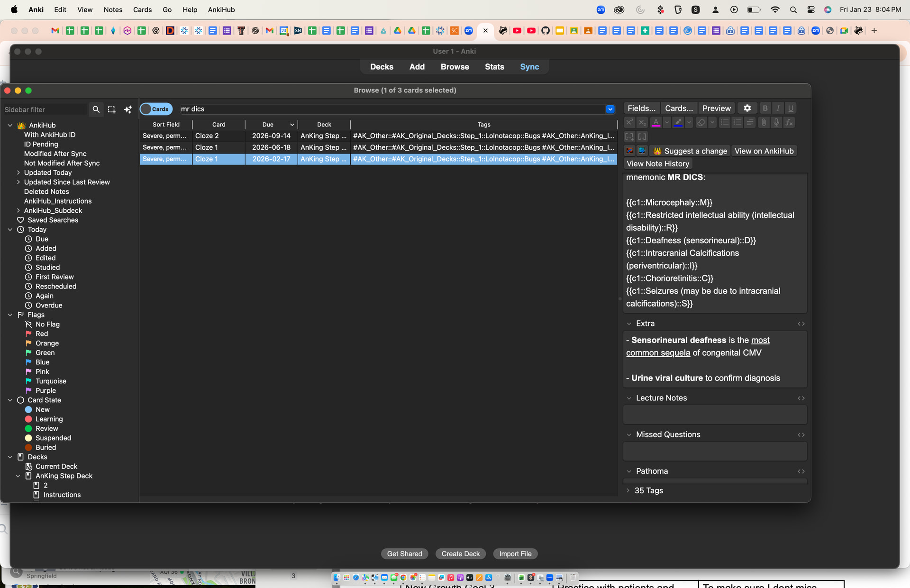Toggle HTML editor for Extra field

801,324
